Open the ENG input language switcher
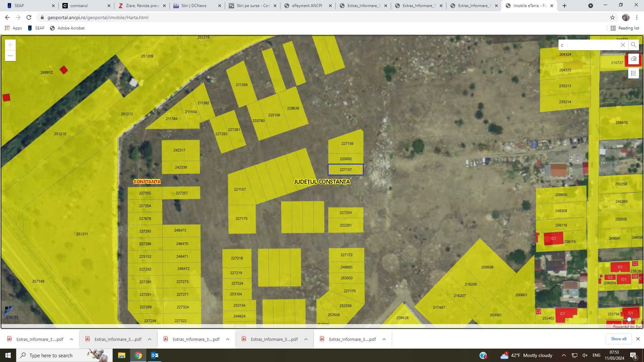644x362 pixels. coord(596,355)
